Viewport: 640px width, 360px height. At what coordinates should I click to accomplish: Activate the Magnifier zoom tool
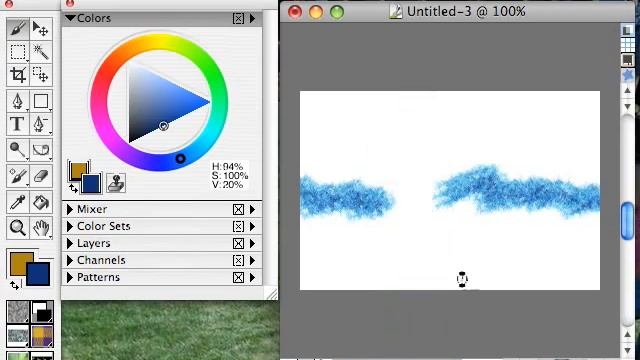click(18, 228)
